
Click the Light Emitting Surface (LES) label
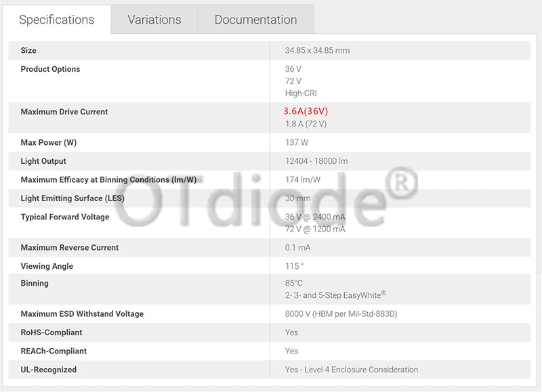pyautogui.click(x=72, y=198)
